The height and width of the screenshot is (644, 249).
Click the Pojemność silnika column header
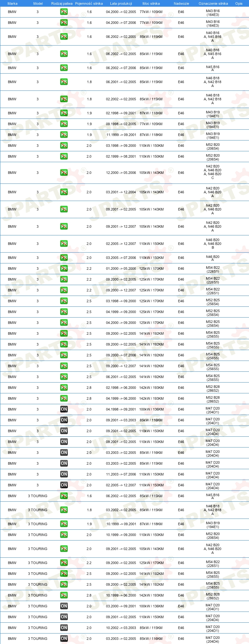pyautogui.click(x=89, y=4)
